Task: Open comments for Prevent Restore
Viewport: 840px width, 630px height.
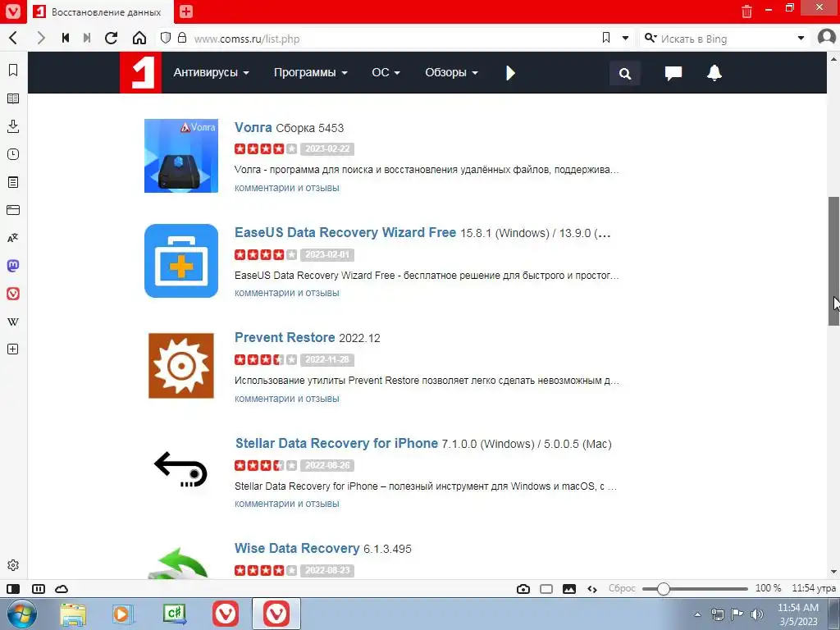Action: click(x=286, y=398)
